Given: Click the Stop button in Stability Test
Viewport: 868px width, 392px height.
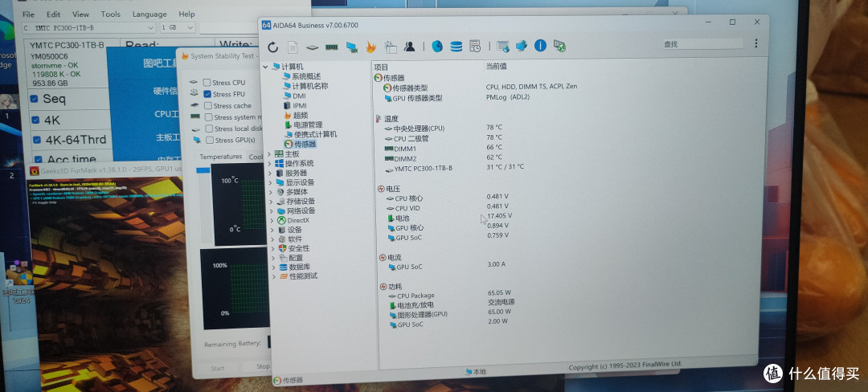Looking at the screenshot, I should [260, 366].
